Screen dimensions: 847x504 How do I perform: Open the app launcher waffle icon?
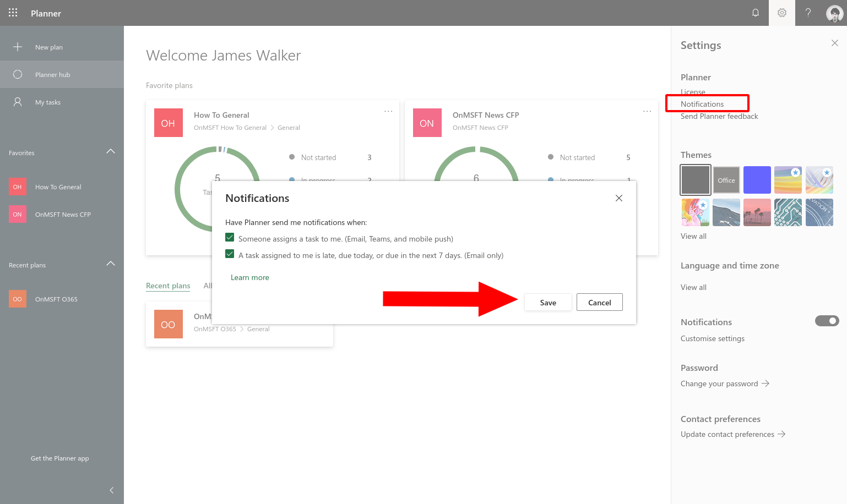coord(13,13)
